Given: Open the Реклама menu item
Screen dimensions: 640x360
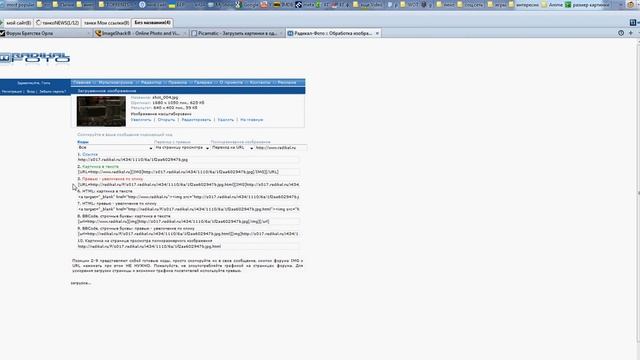Looking at the screenshot, I should 287,82.
